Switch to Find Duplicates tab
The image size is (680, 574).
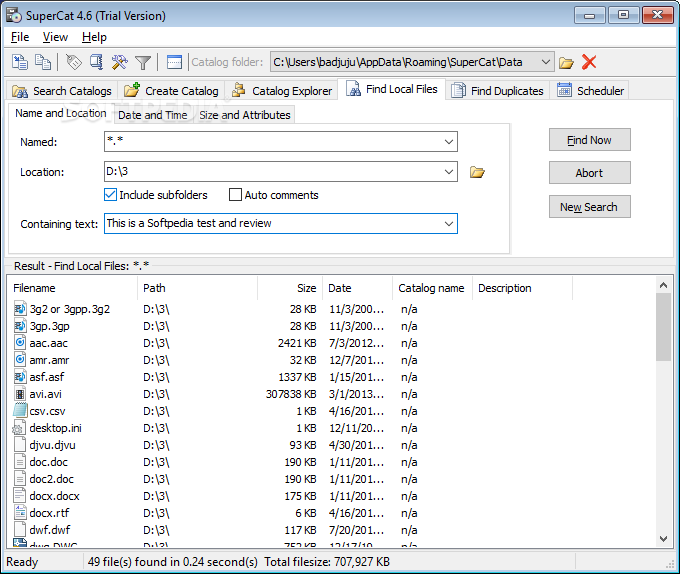(x=497, y=91)
